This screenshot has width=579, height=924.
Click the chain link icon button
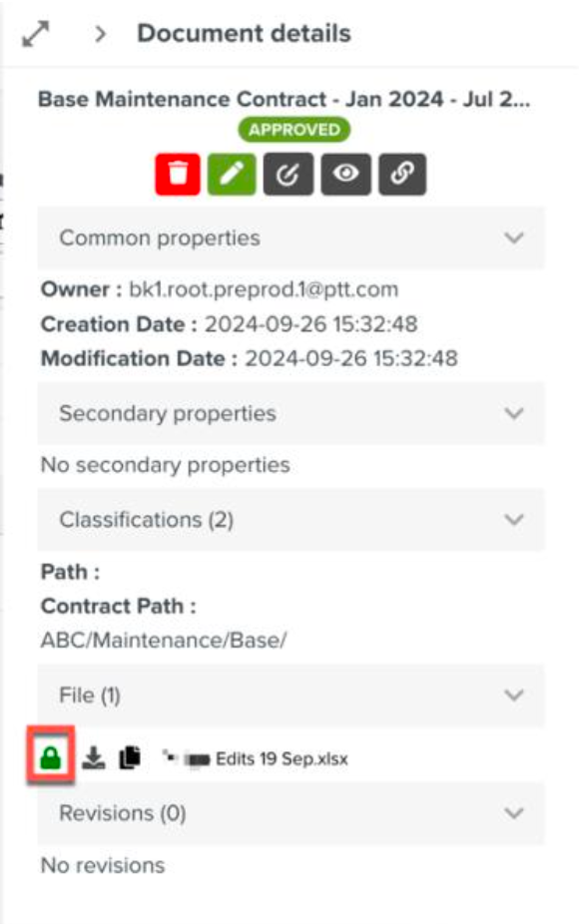[x=402, y=175]
